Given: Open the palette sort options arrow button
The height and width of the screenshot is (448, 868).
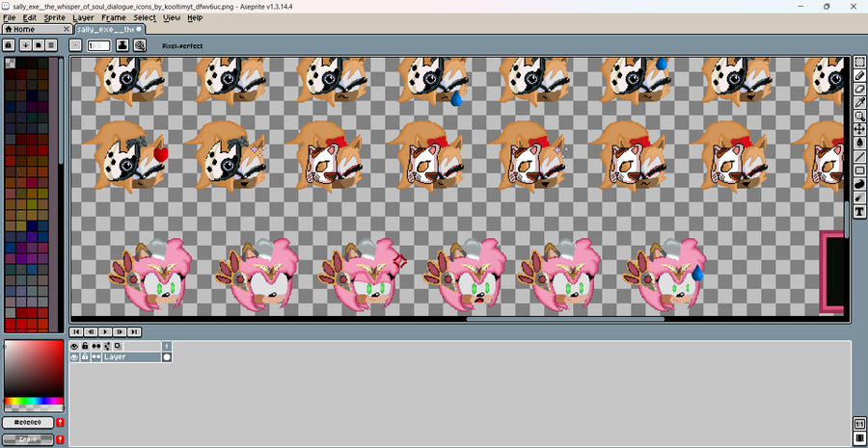Looking at the screenshot, I should 25,45.
